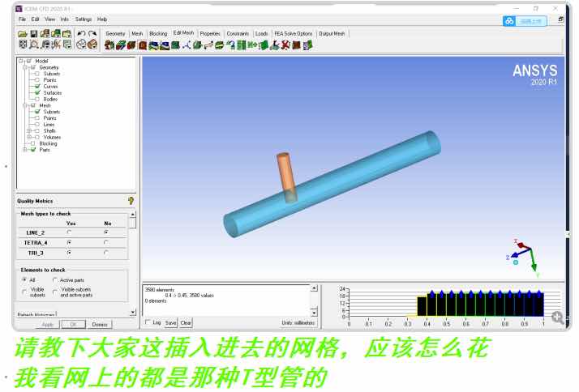The image size is (579, 392).
Task: Click the Quality Metrics help bulb icon
Action: tap(131, 201)
